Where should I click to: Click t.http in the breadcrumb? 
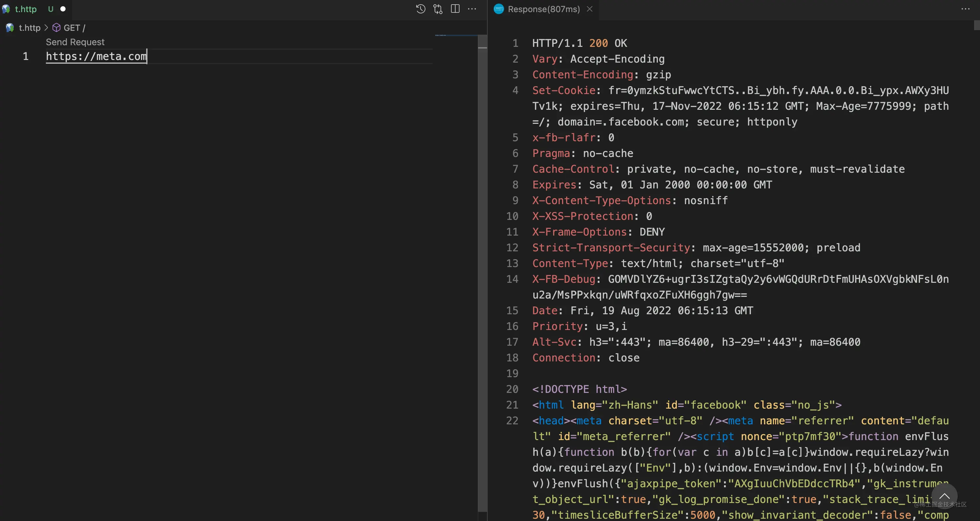click(29, 28)
